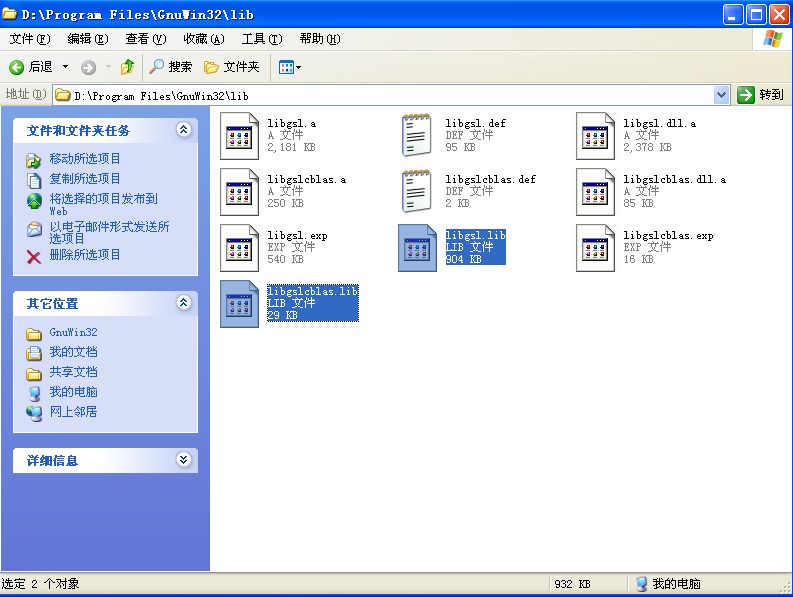Open the 收藏(A) menu
This screenshot has height=597, width=793.
point(203,39)
